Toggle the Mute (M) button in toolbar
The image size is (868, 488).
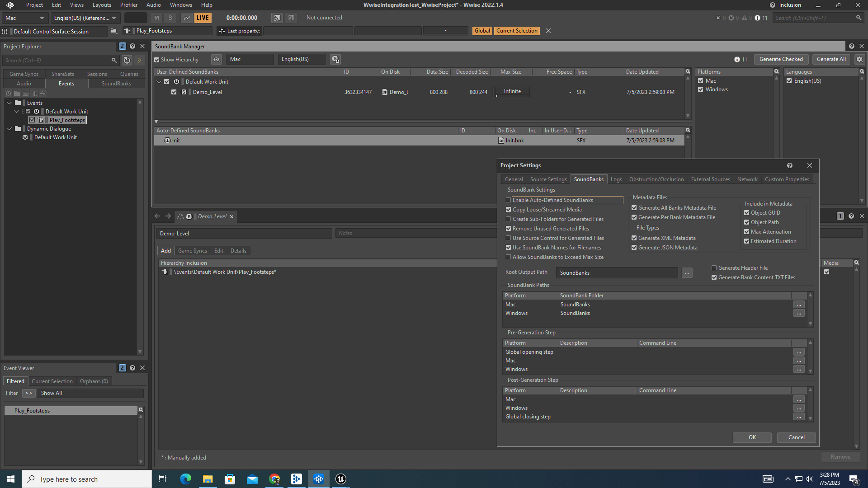coord(156,18)
